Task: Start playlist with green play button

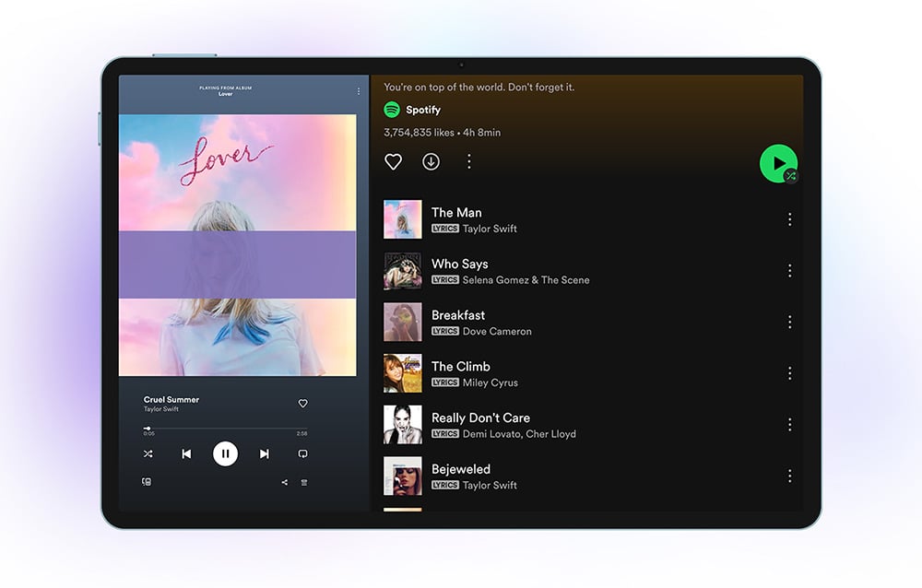Action: (777, 162)
